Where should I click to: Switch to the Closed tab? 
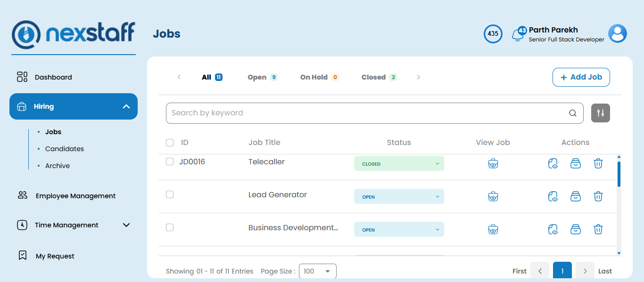[x=380, y=77]
